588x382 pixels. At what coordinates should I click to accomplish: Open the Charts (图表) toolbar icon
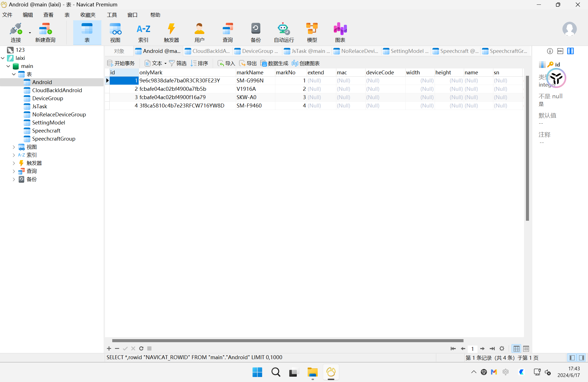click(340, 33)
